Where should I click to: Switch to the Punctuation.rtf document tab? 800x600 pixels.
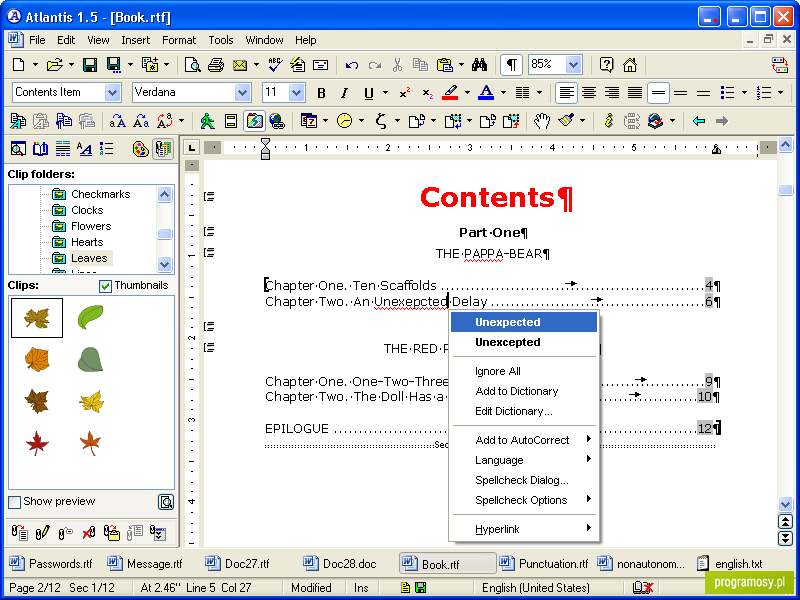pyautogui.click(x=544, y=563)
